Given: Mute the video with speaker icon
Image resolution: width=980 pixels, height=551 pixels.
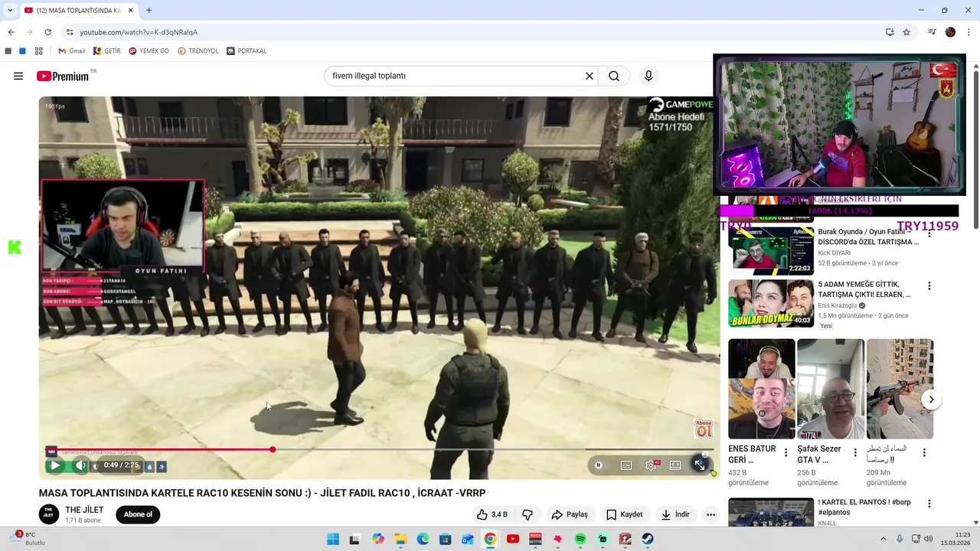Looking at the screenshot, I should point(80,465).
